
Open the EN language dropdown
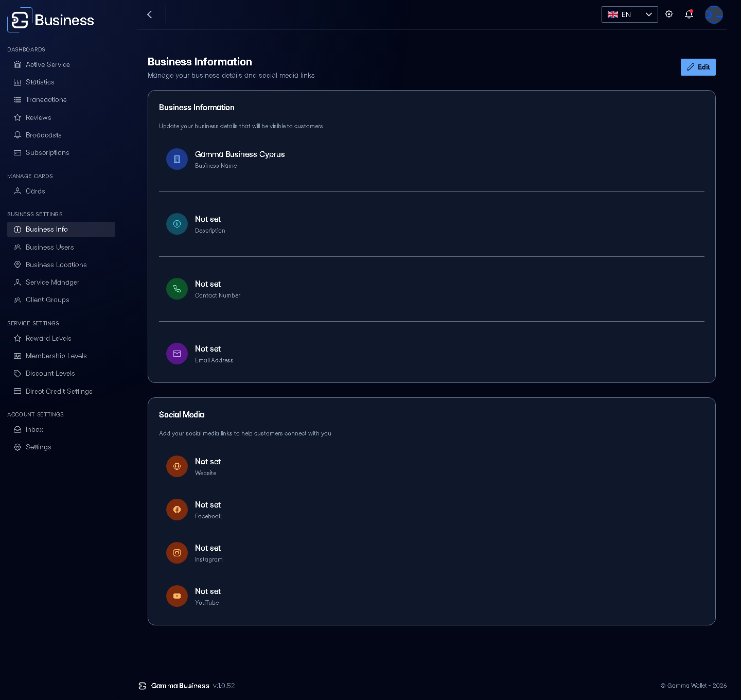click(630, 14)
